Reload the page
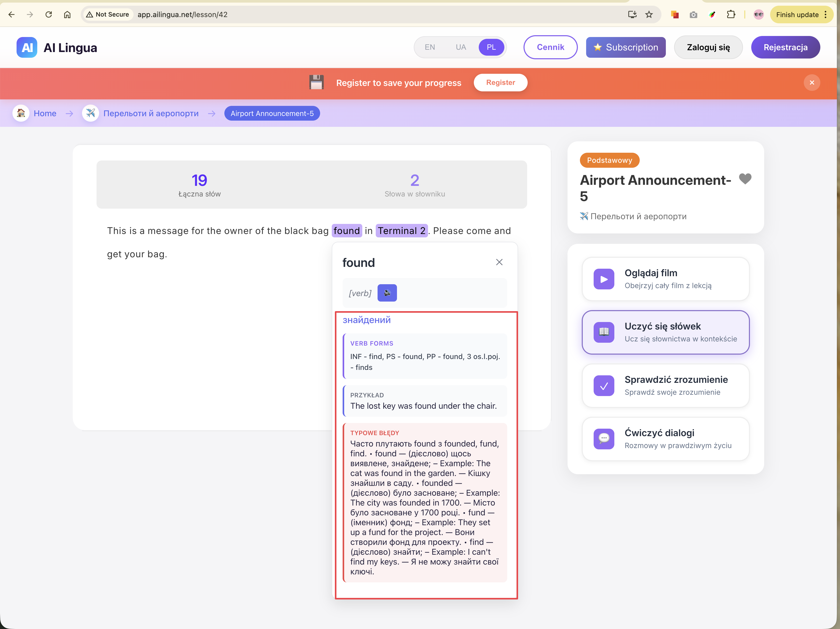 [49, 14]
